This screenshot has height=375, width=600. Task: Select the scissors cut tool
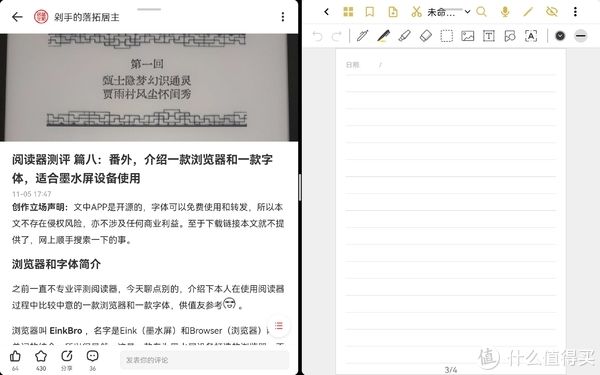pyautogui.click(x=416, y=12)
